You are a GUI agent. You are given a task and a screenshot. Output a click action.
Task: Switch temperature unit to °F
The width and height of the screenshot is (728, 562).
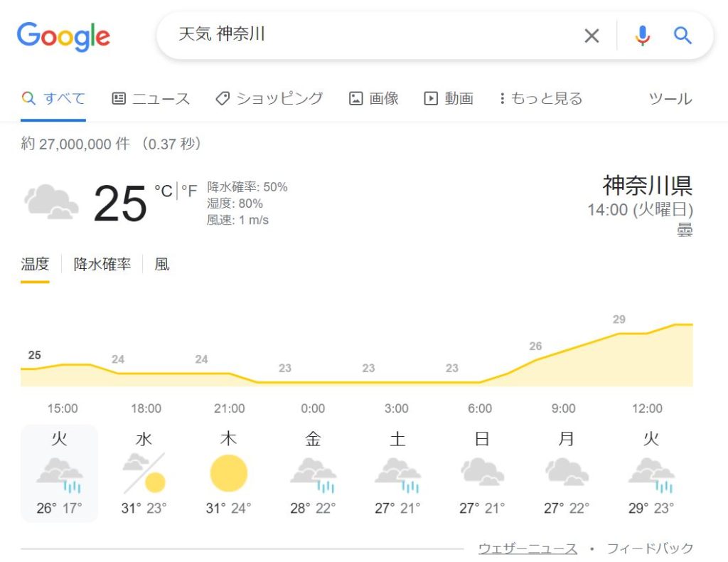(x=189, y=191)
